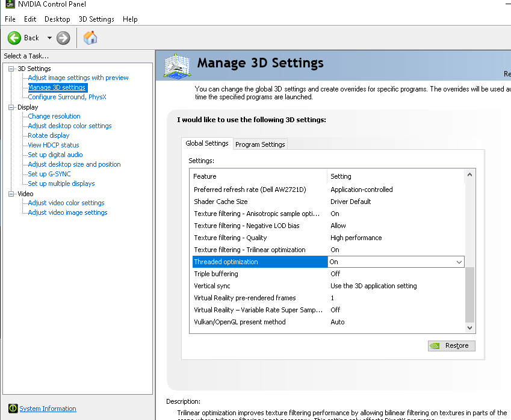Open Adjust desktop size and position

(74, 164)
